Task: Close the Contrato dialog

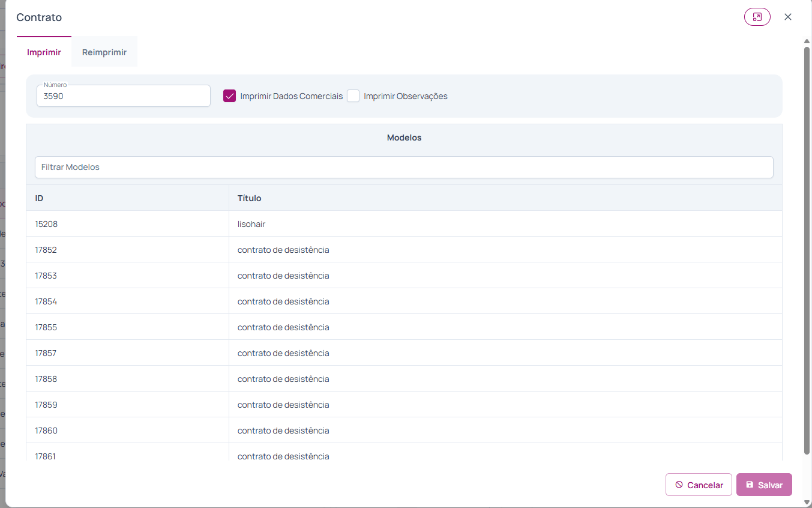Action: [788, 17]
